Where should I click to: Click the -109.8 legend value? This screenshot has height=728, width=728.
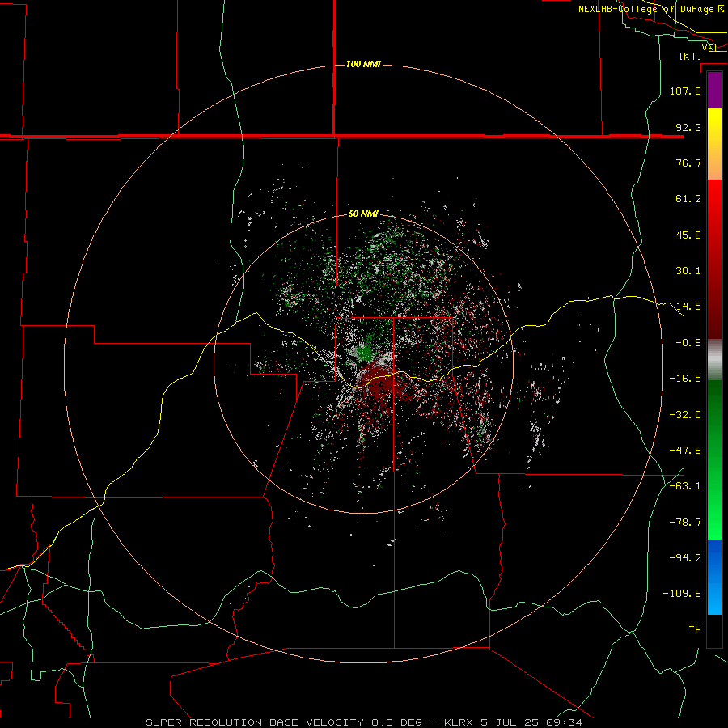(682, 594)
